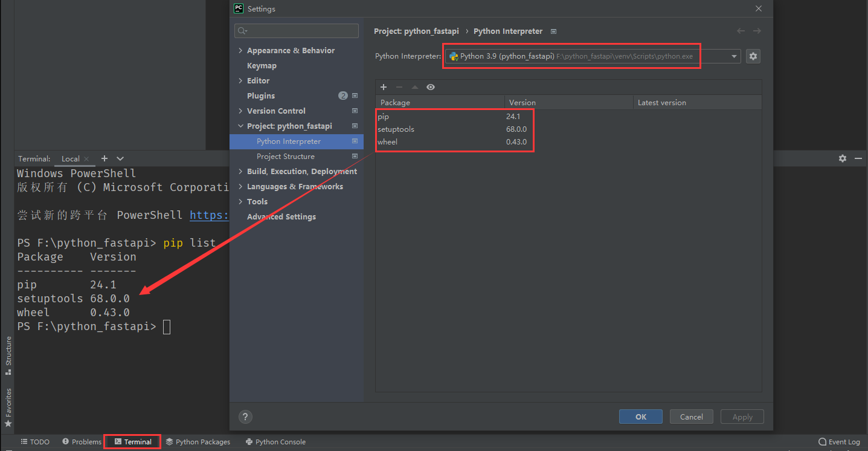
Task: Click the OK button
Action: click(x=640, y=417)
